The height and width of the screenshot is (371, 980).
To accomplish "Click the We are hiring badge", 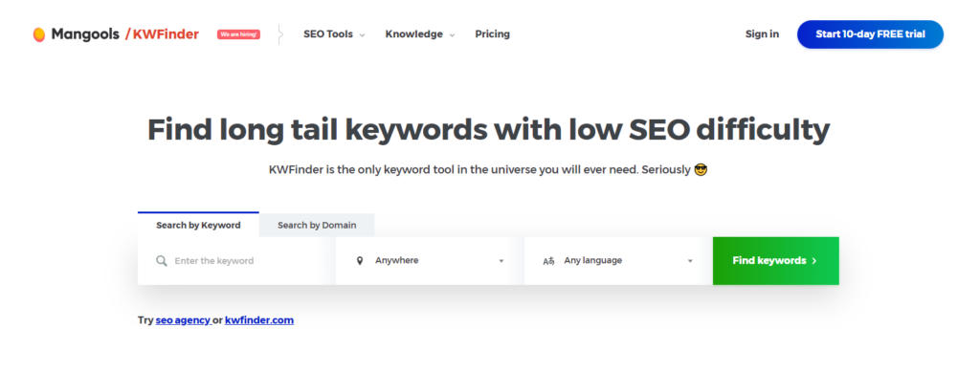I will coord(238,34).
